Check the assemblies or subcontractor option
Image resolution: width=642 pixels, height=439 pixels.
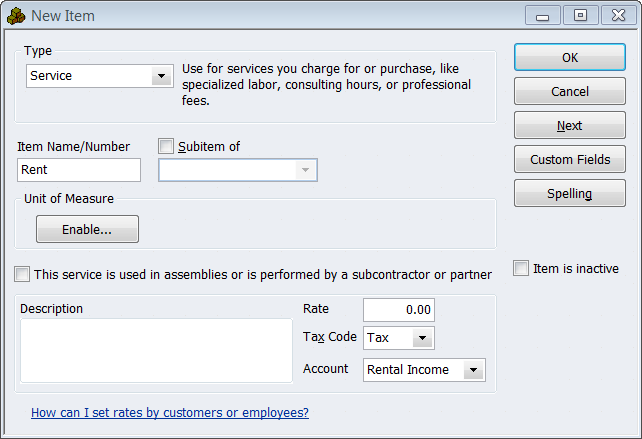[x=22, y=274]
